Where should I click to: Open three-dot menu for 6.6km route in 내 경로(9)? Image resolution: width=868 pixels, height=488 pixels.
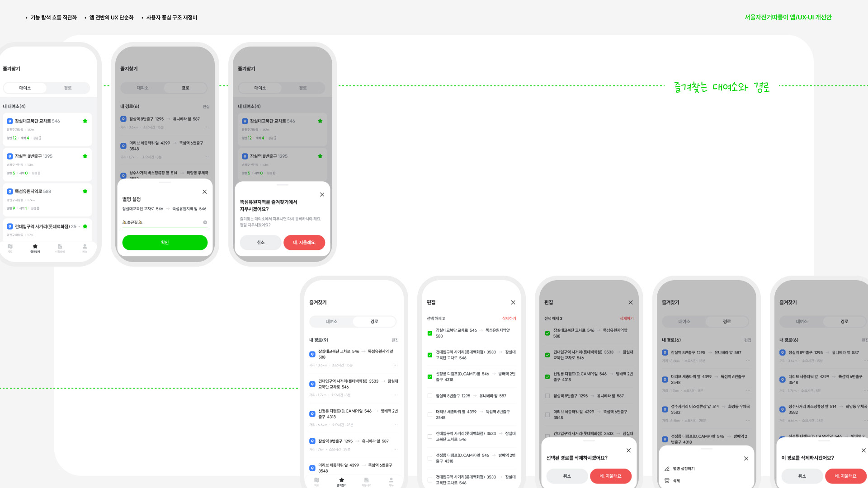(x=396, y=425)
